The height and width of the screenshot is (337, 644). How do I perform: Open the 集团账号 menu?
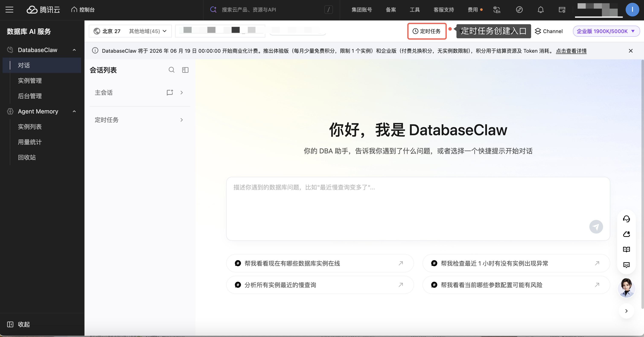click(362, 10)
